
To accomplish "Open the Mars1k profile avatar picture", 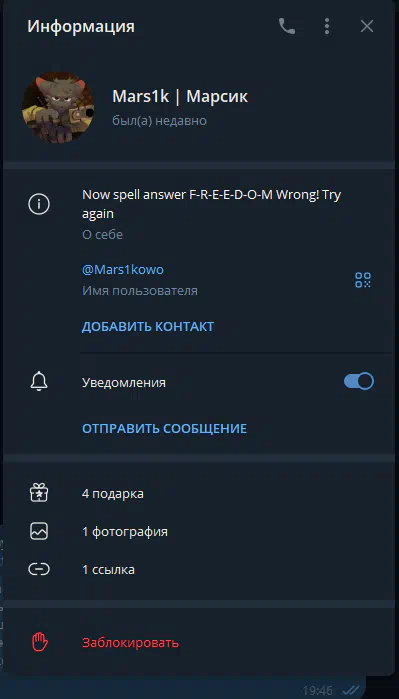I will pyautogui.click(x=58, y=107).
